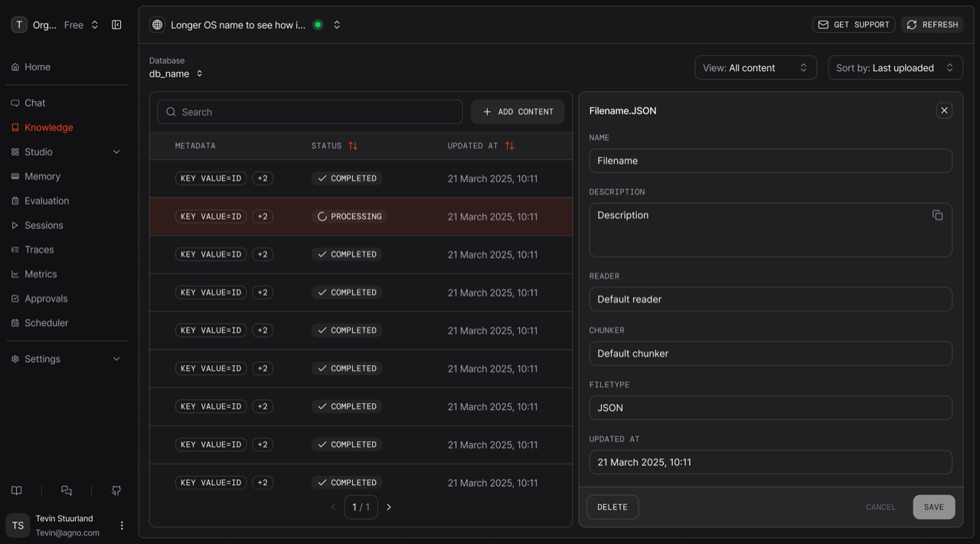Click KEY VALUE=ID tag in Processing row
This screenshot has width=980, height=544.
coord(211,217)
